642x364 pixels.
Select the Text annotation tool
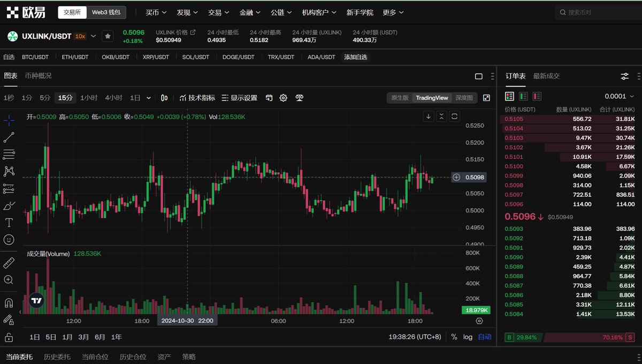point(9,222)
